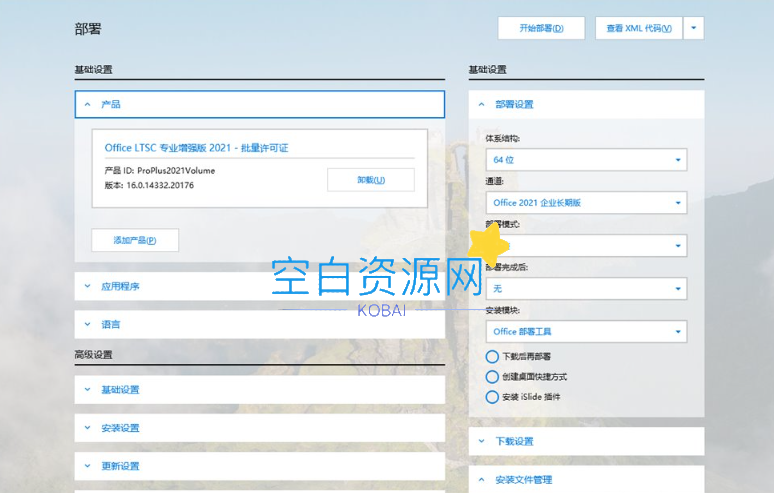
Task: Click the 高级设置 heading
Action: pyautogui.click(x=94, y=354)
